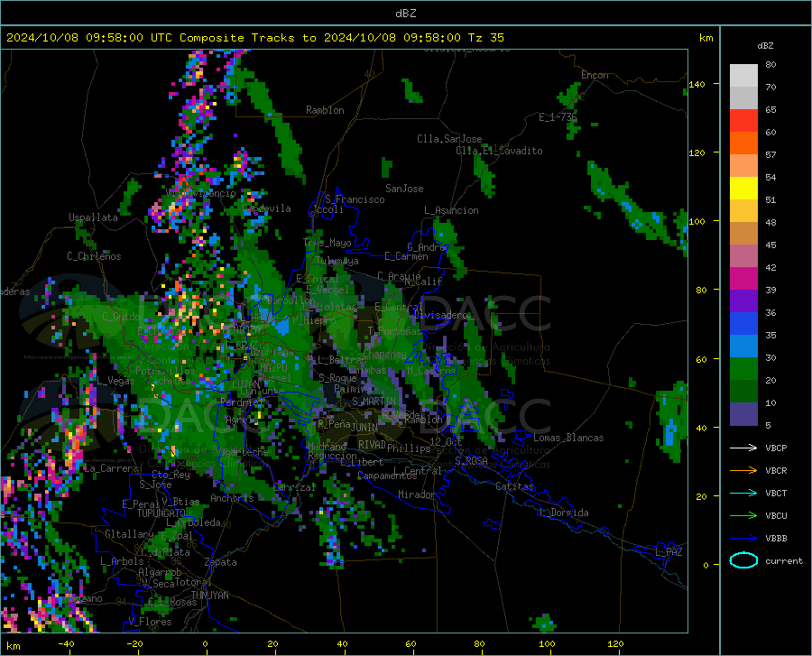Pick the light blue 30-35 dBZ swatch

tap(743, 346)
